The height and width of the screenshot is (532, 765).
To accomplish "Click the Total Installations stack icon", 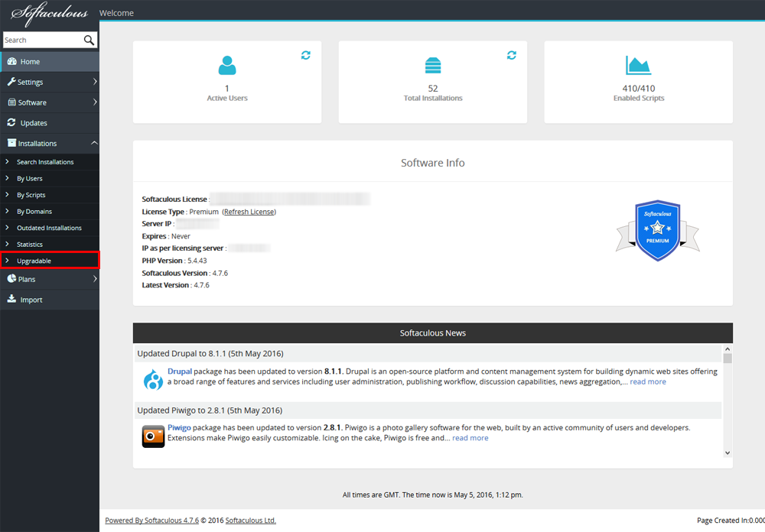I will point(433,65).
